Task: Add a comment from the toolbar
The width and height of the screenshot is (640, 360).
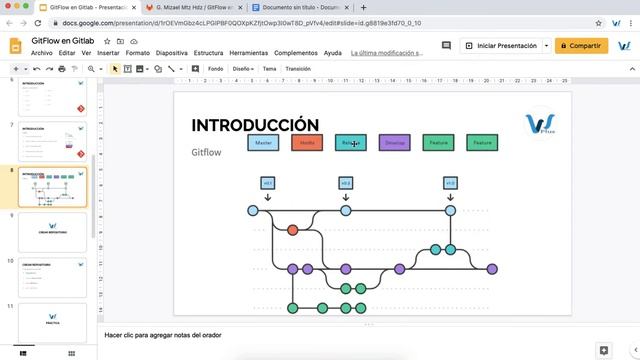Action: pyautogui.click(x=196, y=69)
